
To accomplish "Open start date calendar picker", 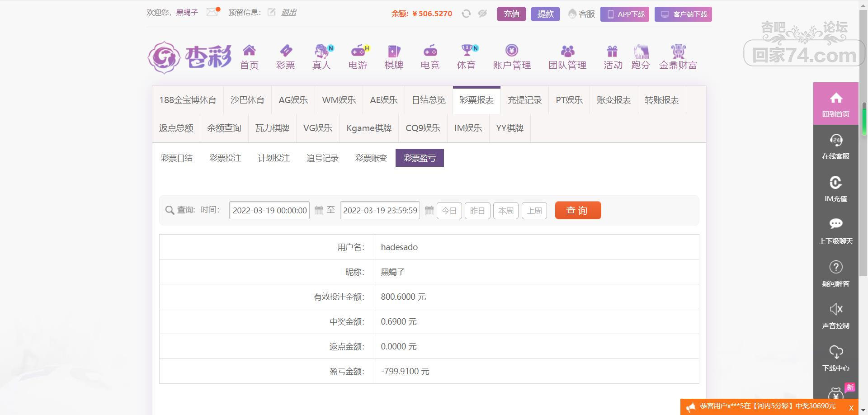I will [319, 210].
